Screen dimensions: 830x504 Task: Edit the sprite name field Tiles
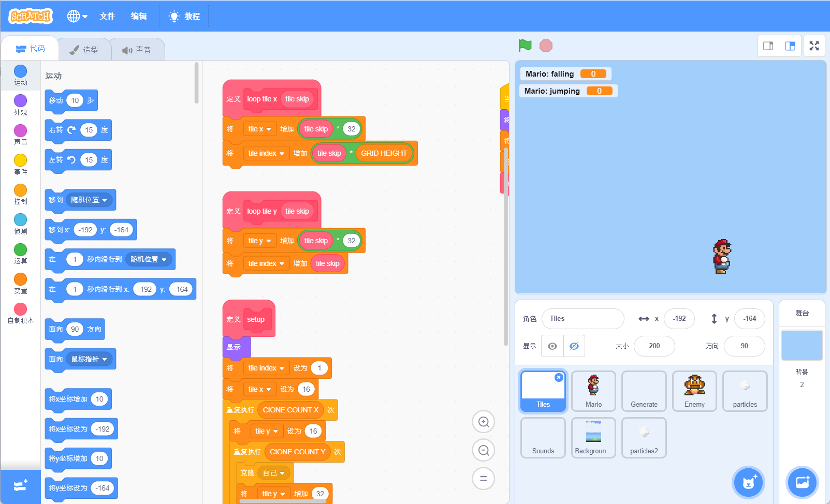pos(583,319)
